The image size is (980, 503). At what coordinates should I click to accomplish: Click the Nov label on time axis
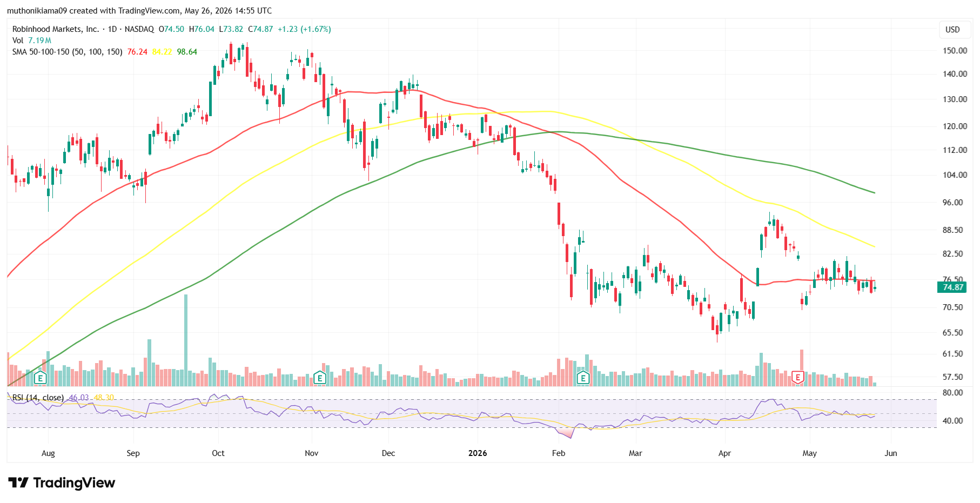coord(312,453)
